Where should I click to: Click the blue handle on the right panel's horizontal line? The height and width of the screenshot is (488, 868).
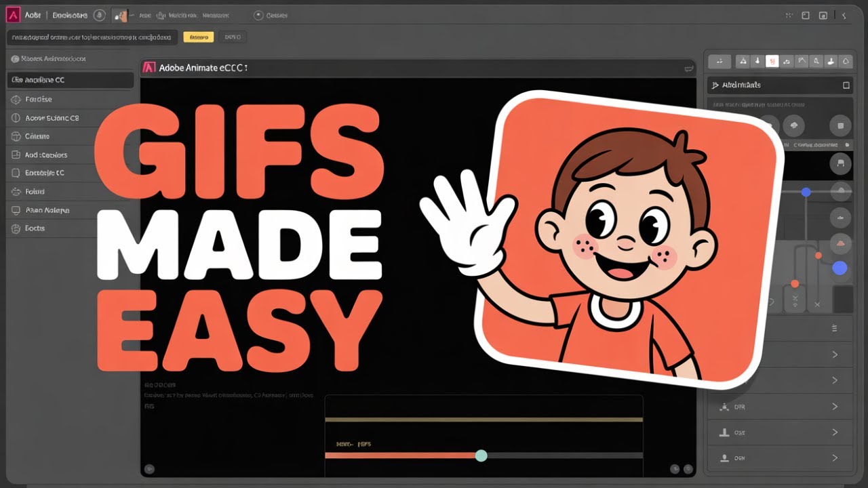click(806, 192)
